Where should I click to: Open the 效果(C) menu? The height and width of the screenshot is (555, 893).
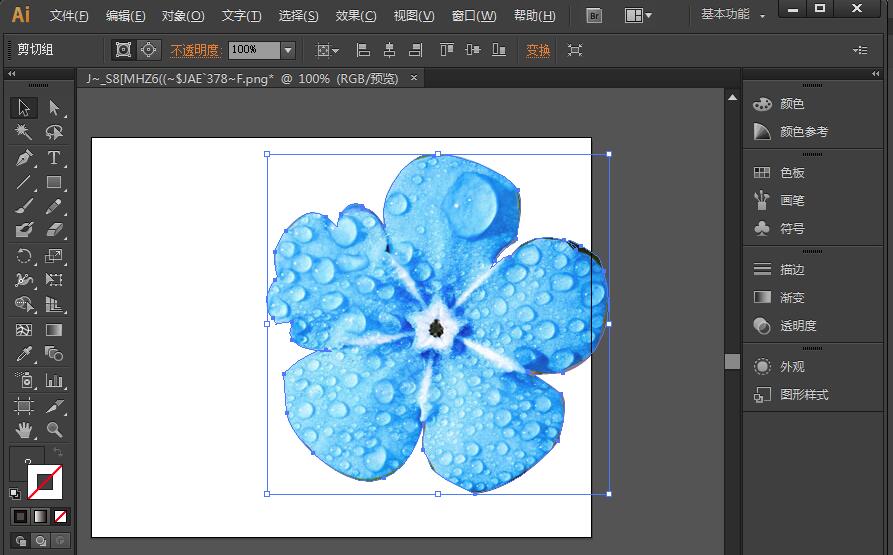356,16
